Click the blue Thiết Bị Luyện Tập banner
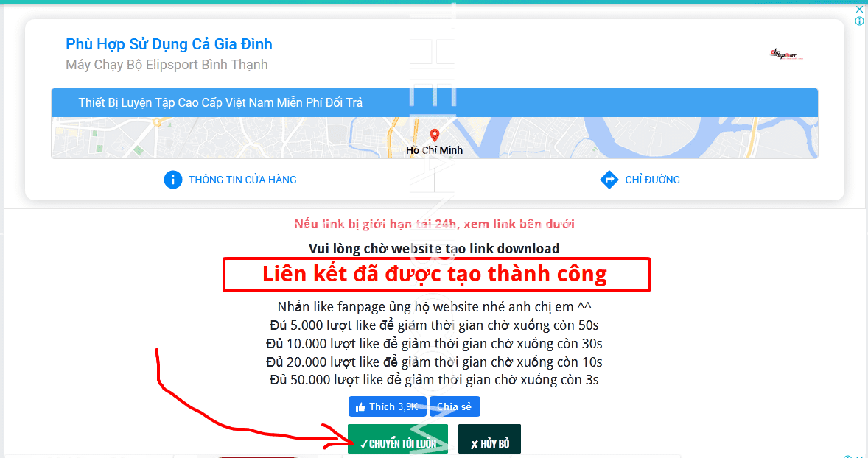Image resolution: width=868 pixels, height=458 pixels. [x=435, y=102]
